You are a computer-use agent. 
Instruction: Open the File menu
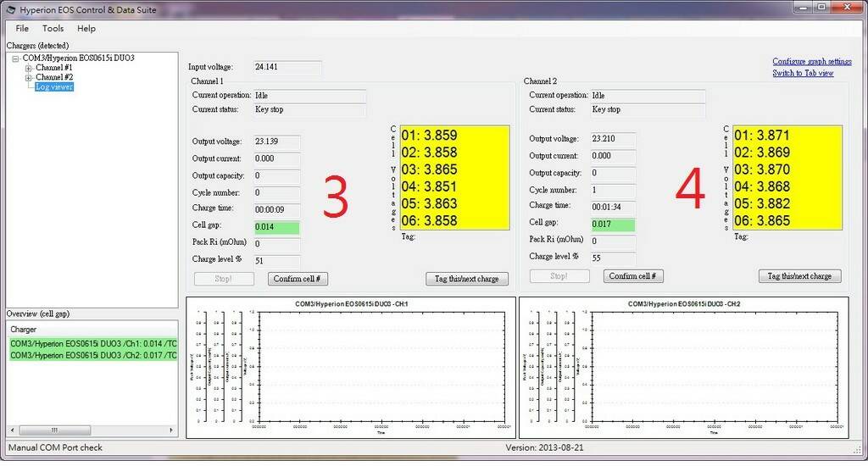point(22,28)
